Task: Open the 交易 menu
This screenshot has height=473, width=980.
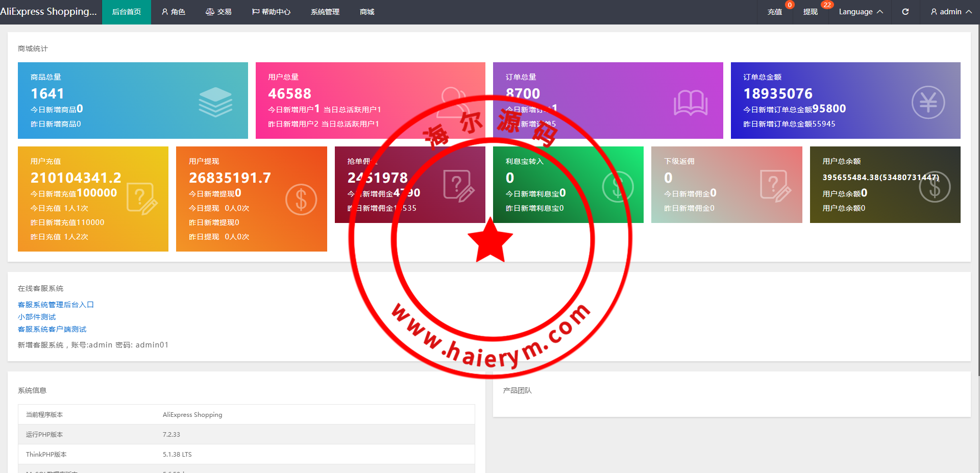Action: 218,12
